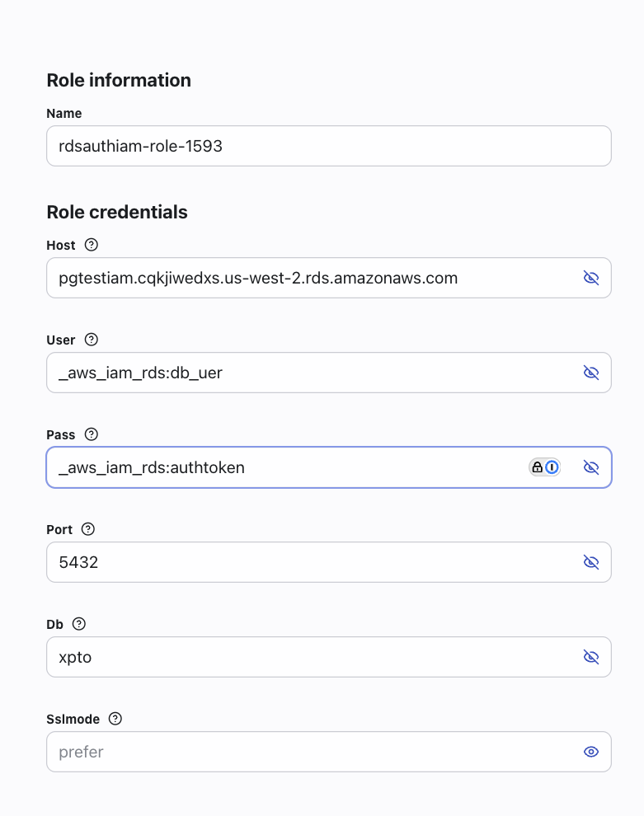
Task: Toggle visibility of the User field
Action: point(590,373)
